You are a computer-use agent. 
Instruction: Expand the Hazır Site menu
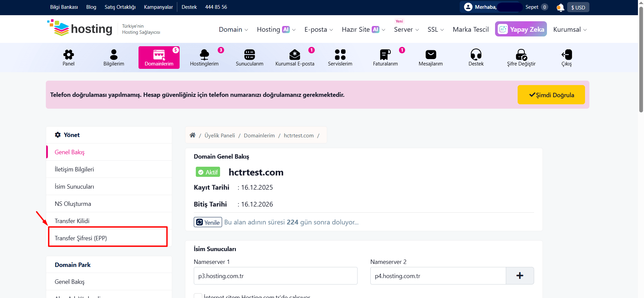(364, 29)
